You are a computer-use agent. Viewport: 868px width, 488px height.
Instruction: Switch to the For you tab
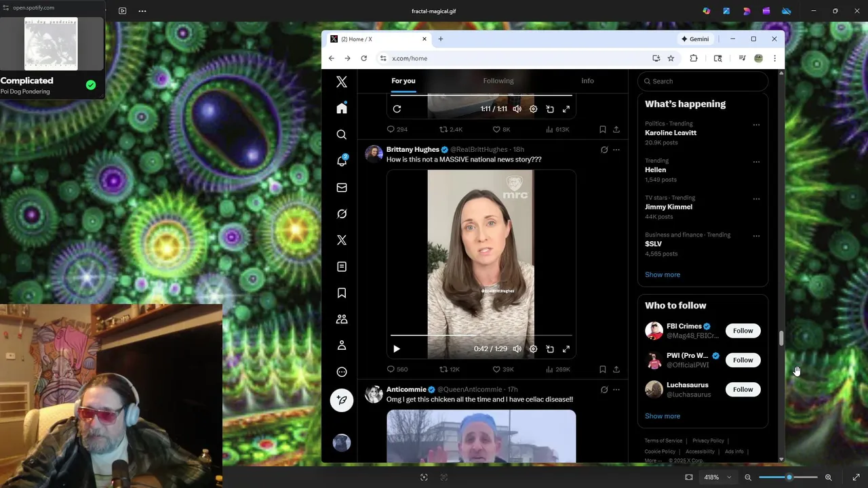403,81
